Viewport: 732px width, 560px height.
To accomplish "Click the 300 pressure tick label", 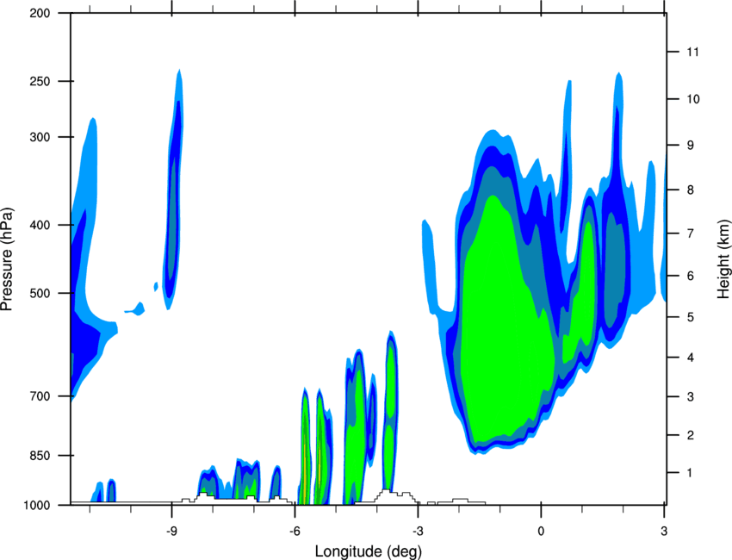I will tap(40, 137).
